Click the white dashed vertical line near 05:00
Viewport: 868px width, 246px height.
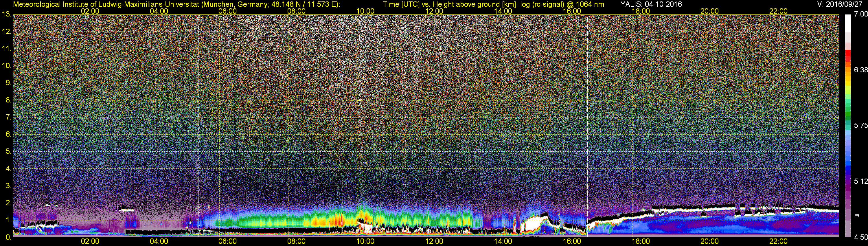click(198, 125)
